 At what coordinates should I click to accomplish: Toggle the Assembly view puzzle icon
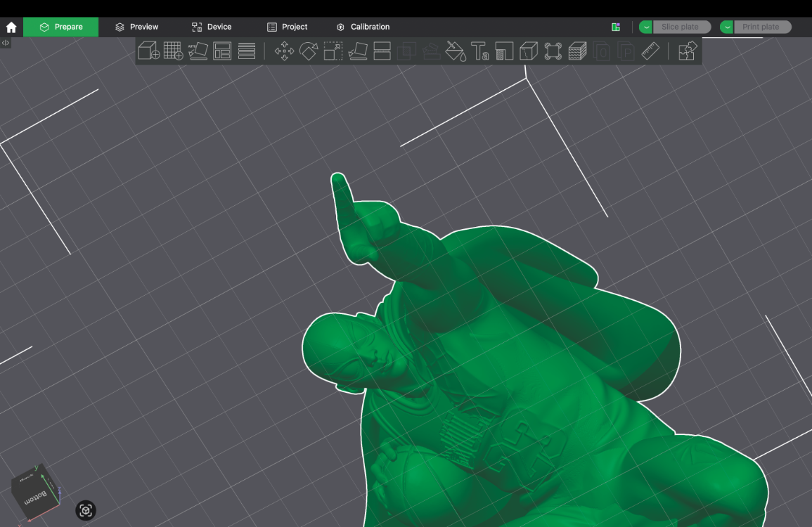[687, 51]
